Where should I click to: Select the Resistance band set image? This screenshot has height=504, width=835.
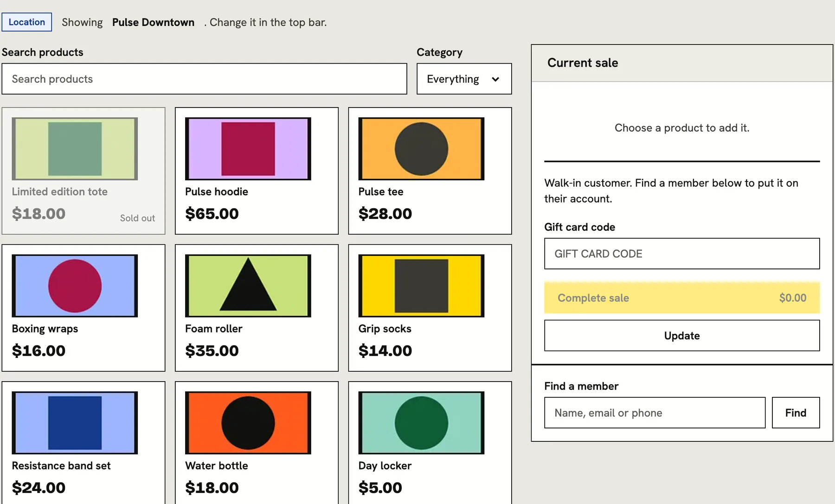pyautogui.click(x=75, y=423)
